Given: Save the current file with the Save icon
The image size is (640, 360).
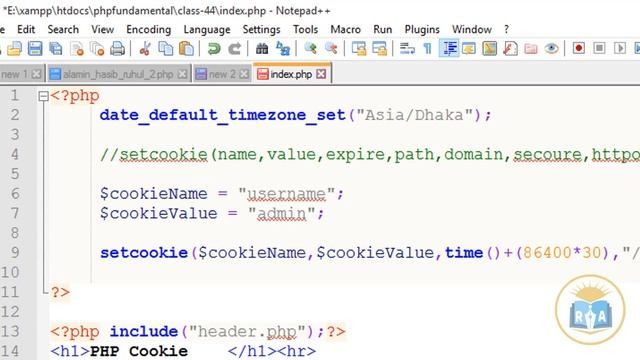Looking at the screenshot, I should (35, 49).
